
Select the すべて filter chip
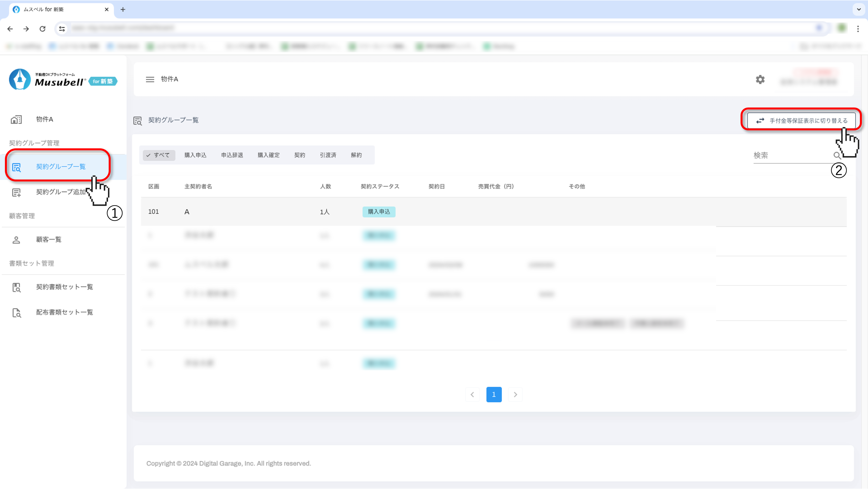(159, 155)
